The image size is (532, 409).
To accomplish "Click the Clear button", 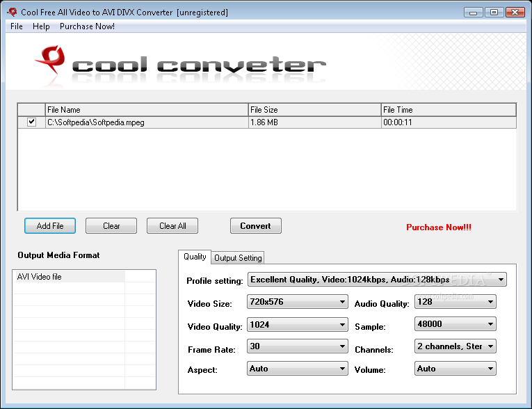I will pyautogui.click(x=111, y=225).
